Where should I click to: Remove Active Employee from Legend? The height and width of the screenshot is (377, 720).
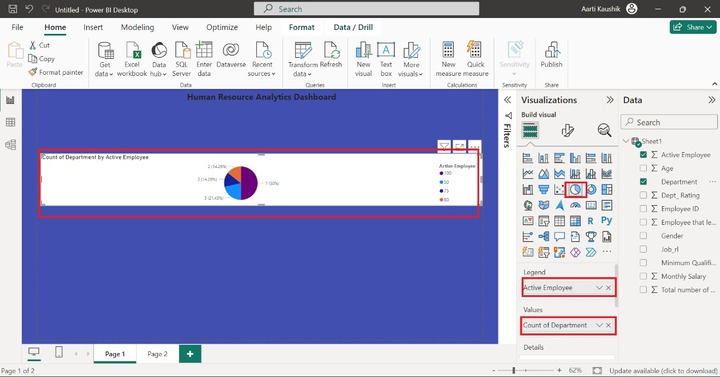tap(608, 287)
